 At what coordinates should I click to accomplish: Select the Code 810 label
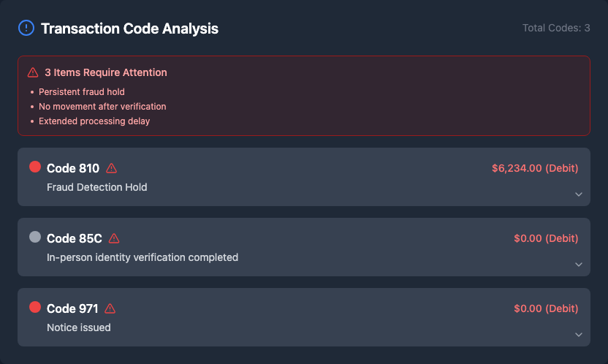click(x=73, y=168)
